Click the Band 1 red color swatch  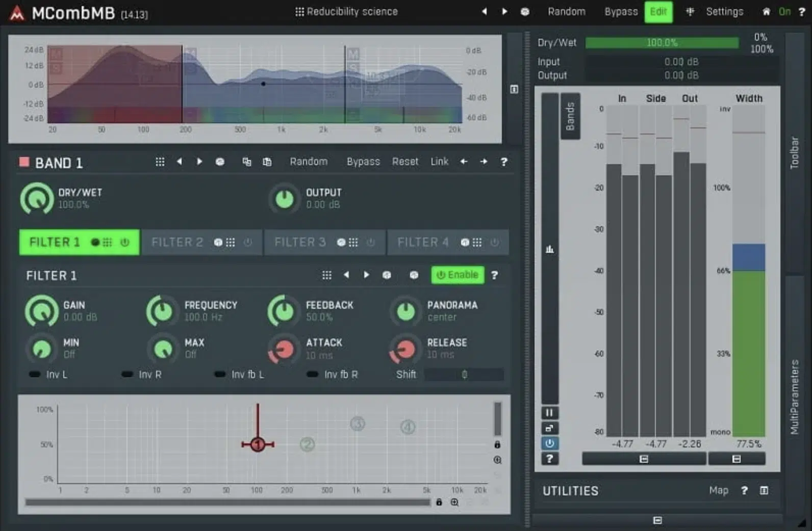click(24, 162)
